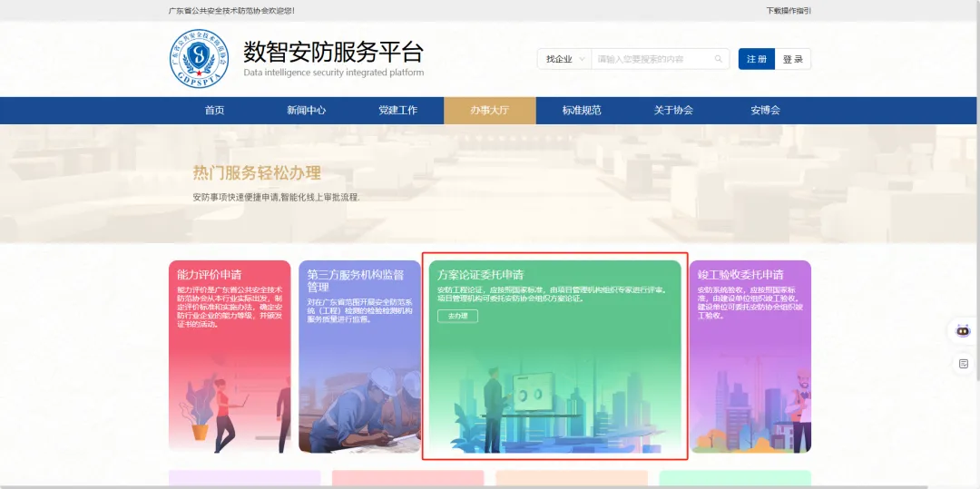Viewport: 980px width, 489px height.
Task: Open the 第三方服务机构监督管理 card
Action: (359, 357)
